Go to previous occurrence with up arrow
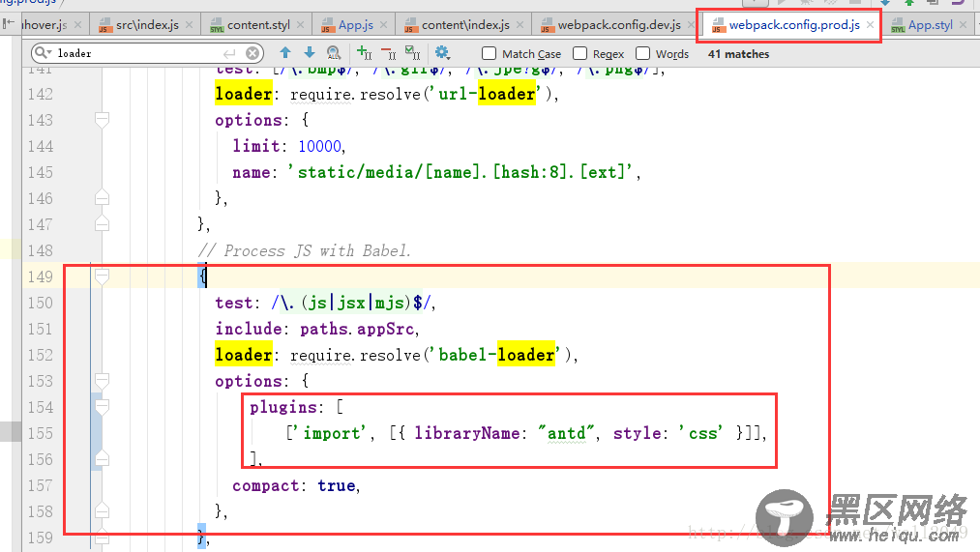Viewport: 980px width, 552px height. point(285,53)
